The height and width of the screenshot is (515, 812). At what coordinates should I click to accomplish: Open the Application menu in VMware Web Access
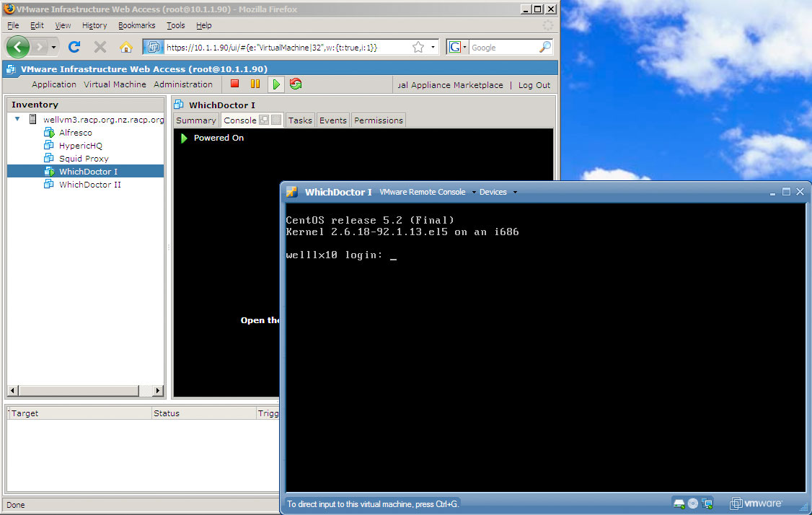pyautogui.click(x=54, y=84)
